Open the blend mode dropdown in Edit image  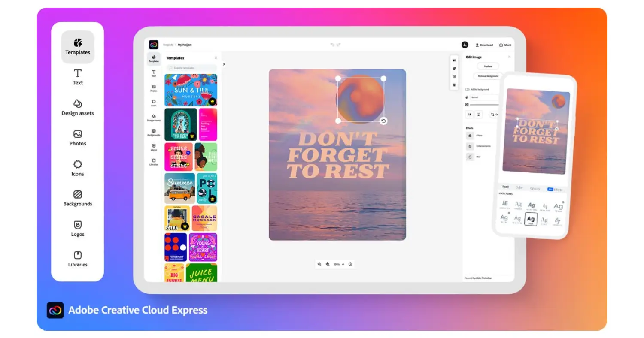point(485,97)
